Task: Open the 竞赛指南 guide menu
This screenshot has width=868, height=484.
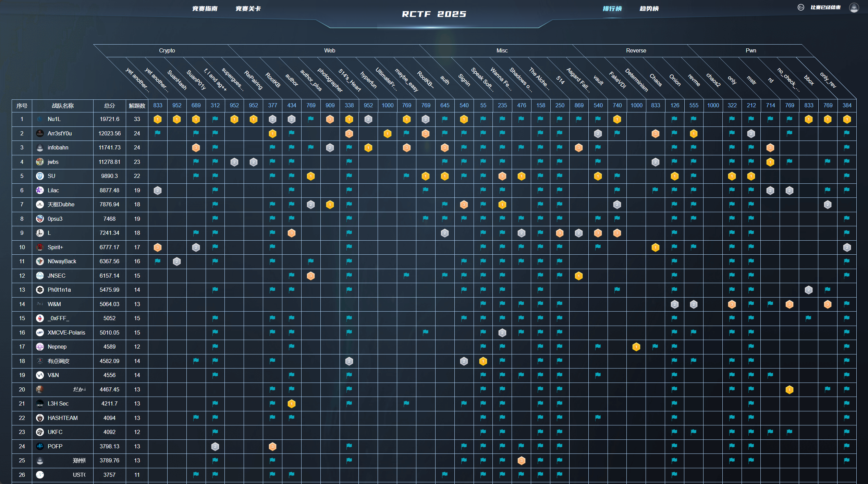Action: pos(205,9)
